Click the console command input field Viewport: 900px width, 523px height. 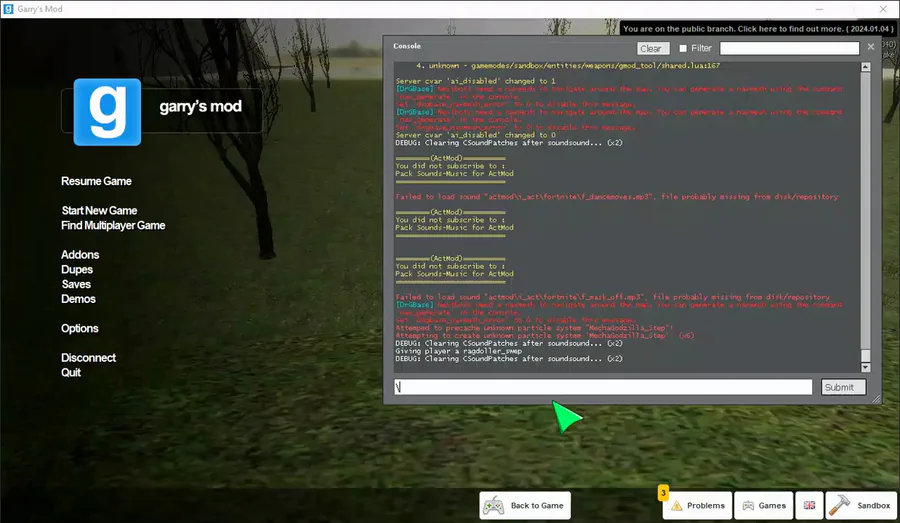coord(603,387)
